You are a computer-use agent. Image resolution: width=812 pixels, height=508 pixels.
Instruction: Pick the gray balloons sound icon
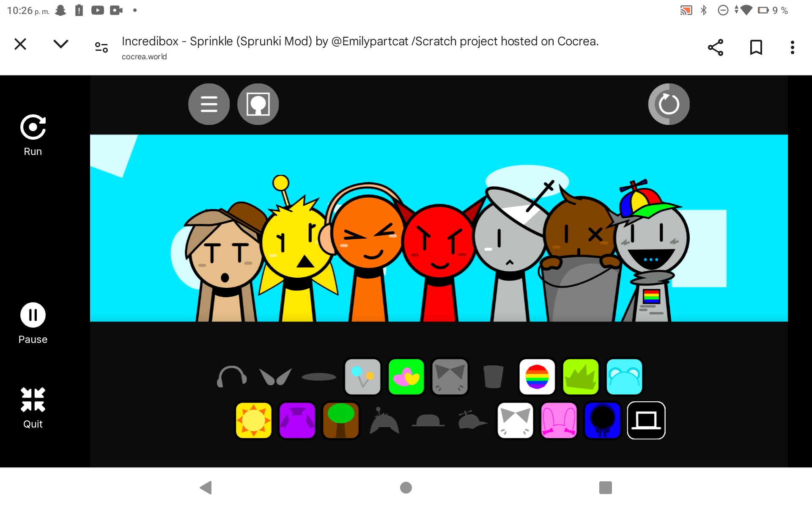click(x=363, y=376)
